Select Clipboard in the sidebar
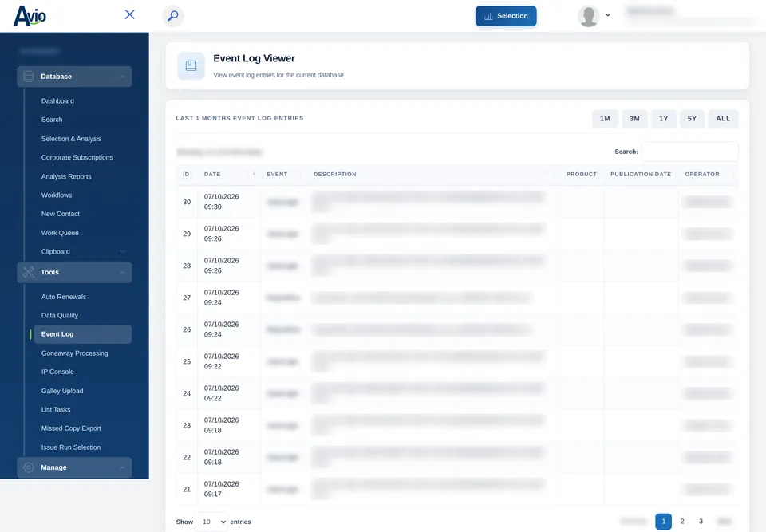 (x=56, y=251)
